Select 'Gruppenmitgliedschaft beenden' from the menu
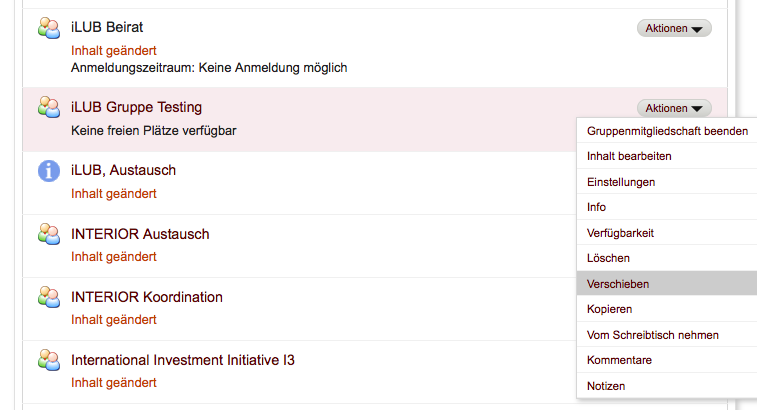The width and height of the screenshot is (757, 410). point(667,132)
